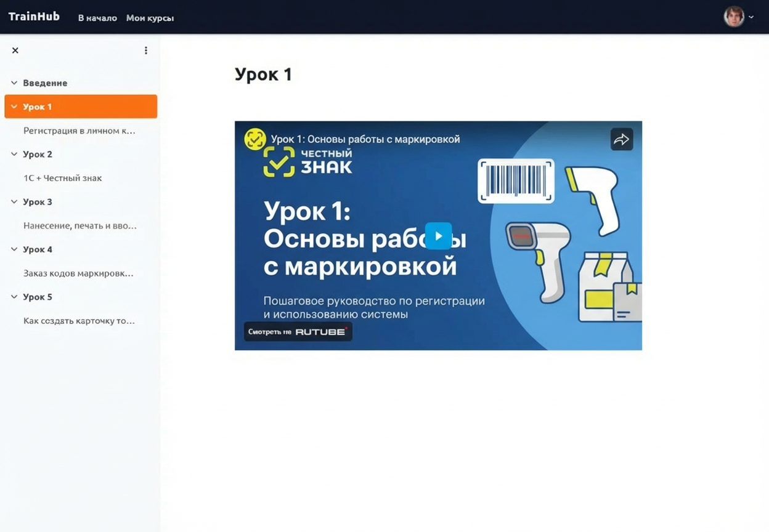The image size is (769, 532).
Task: Collapse the Урок 5 section
Action: click(13, 296)
